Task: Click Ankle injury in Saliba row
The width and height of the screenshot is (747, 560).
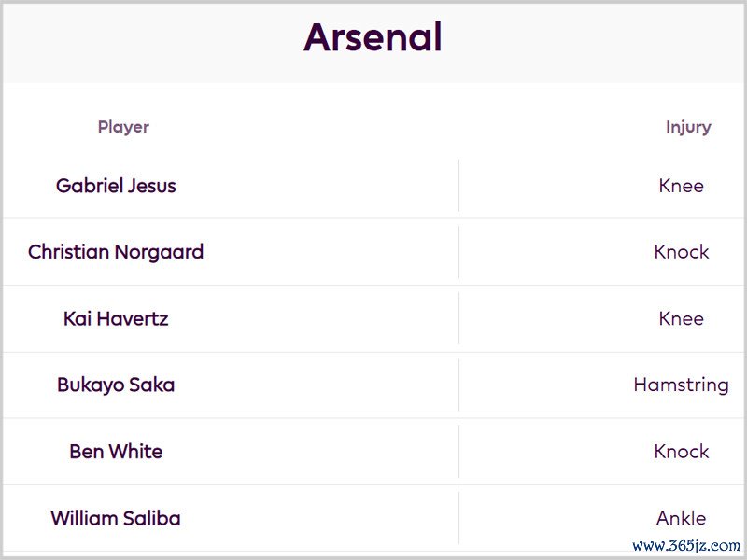Action: (x=681, y=518)
